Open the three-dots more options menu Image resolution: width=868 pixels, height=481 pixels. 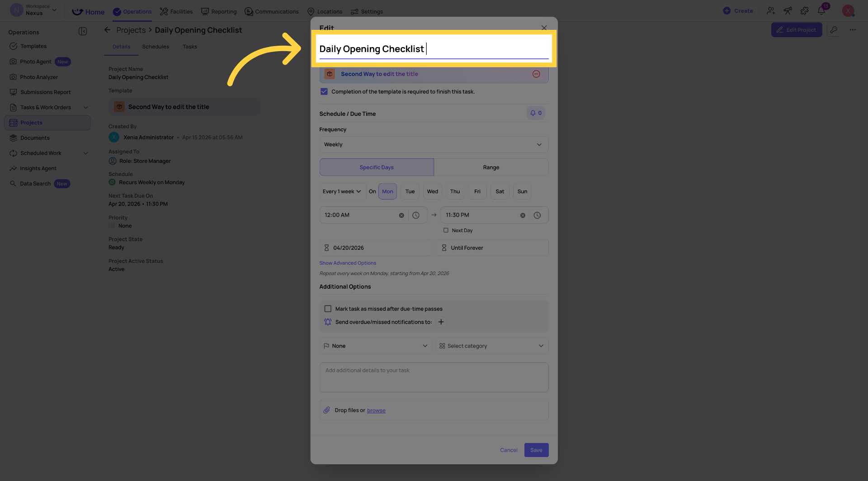(x=853, y=30)
